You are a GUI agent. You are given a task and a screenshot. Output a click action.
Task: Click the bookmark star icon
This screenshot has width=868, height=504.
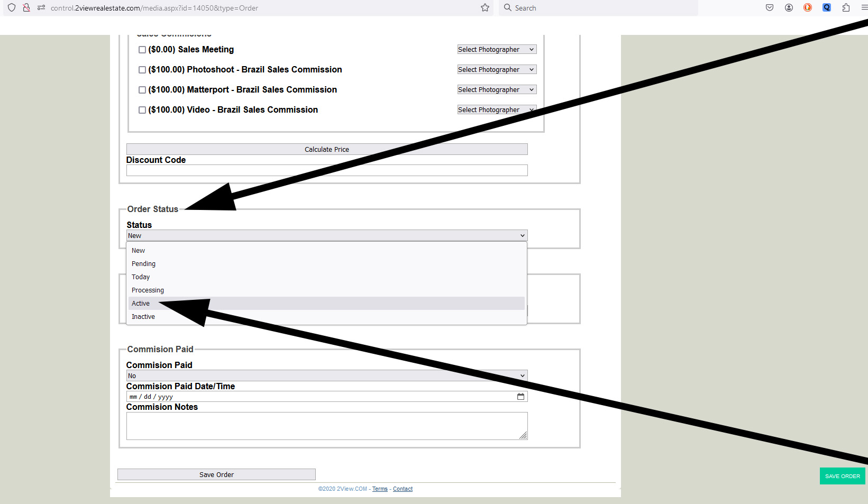485,8
